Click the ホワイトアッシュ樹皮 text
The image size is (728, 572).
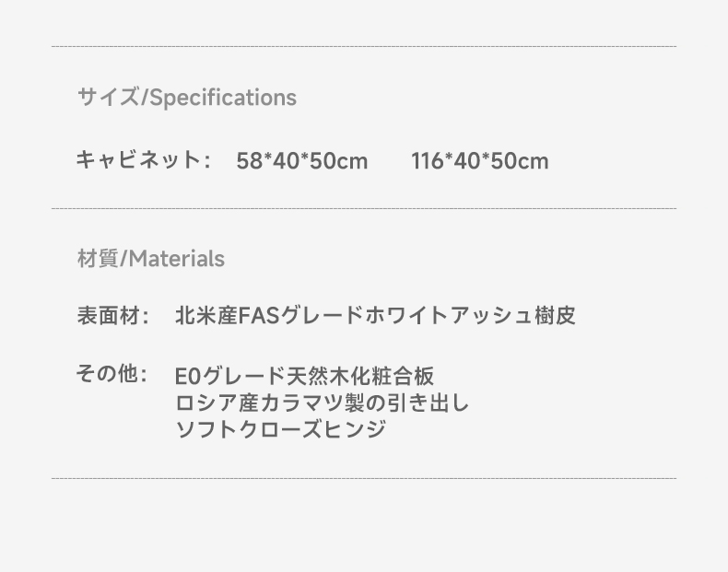click(x=465, y=316)
